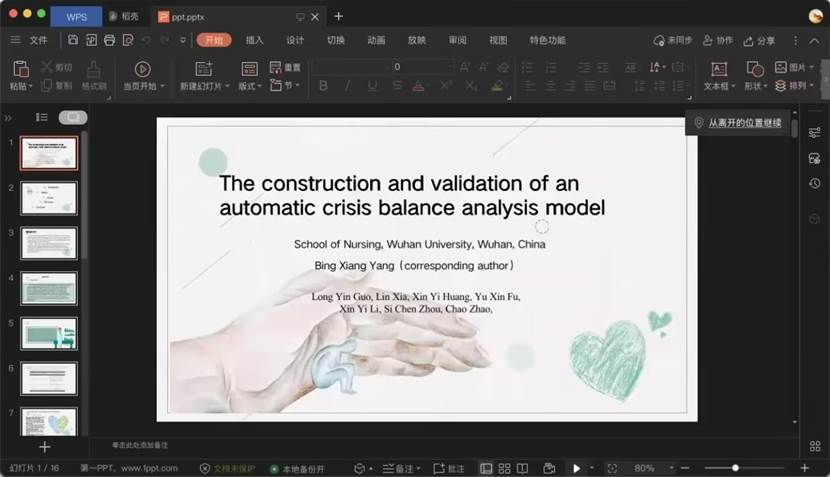
Task: Expand the arrange (排列) dropdown
Action: (x=796, y=86)
